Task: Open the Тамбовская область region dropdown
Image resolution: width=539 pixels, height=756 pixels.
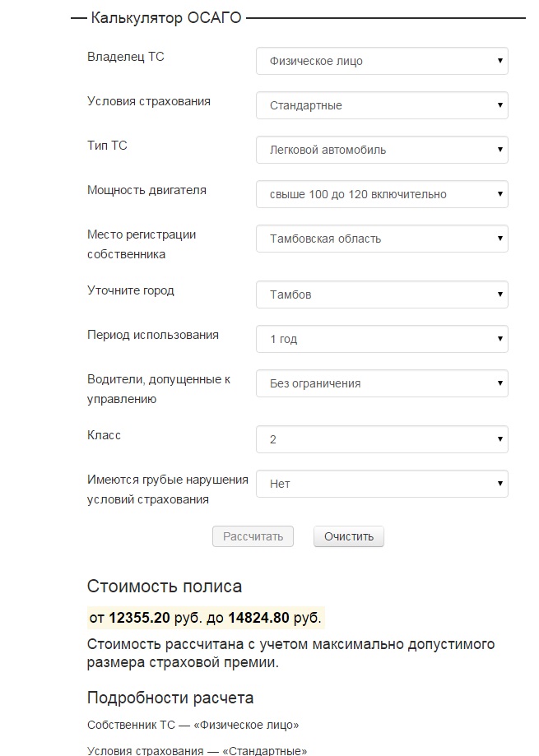Action: click(382, 239)
